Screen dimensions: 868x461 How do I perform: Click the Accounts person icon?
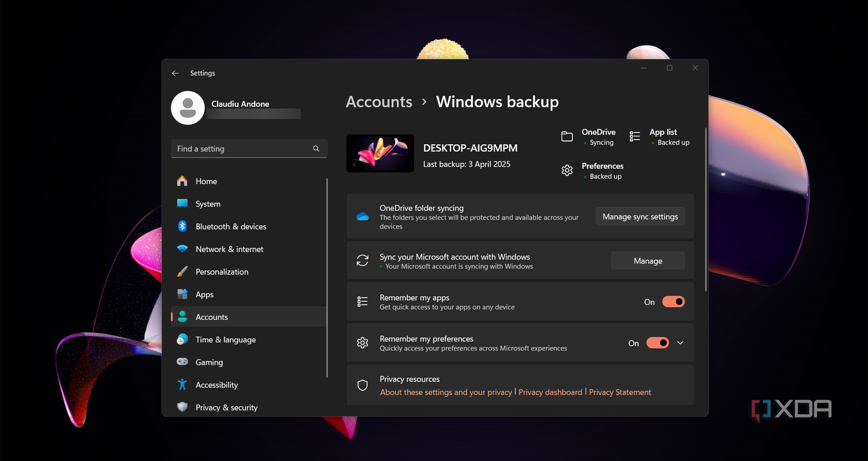tap(182, 317)
